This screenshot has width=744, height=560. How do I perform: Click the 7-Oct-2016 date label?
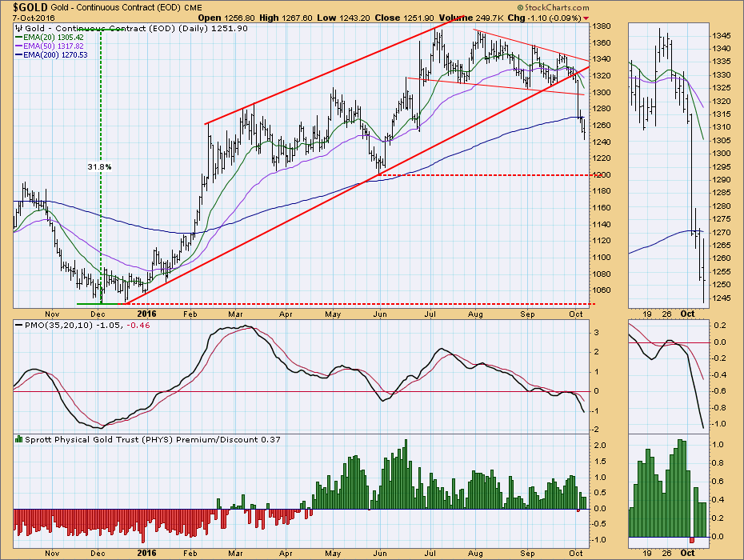coord(28,17)
